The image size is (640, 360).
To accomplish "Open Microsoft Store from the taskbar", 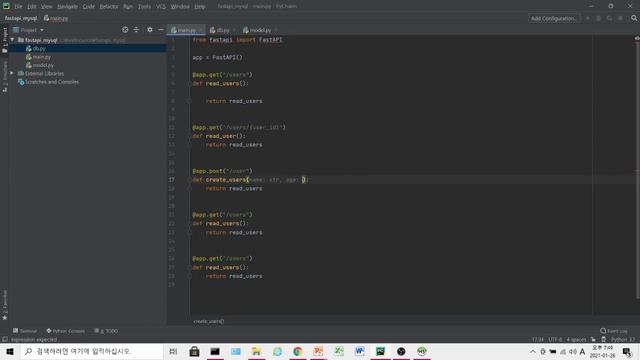I will [x=194, y=351].
